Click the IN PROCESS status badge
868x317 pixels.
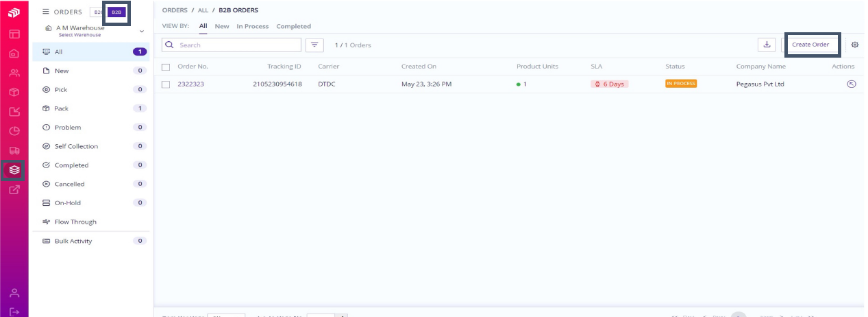point(681,84)
